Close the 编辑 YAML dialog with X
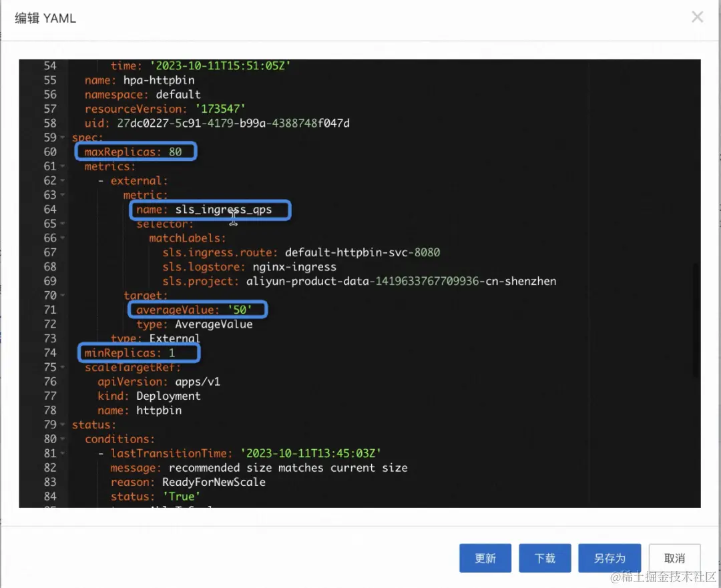This screenshot has height=588, width=721. tap(697, 17)
